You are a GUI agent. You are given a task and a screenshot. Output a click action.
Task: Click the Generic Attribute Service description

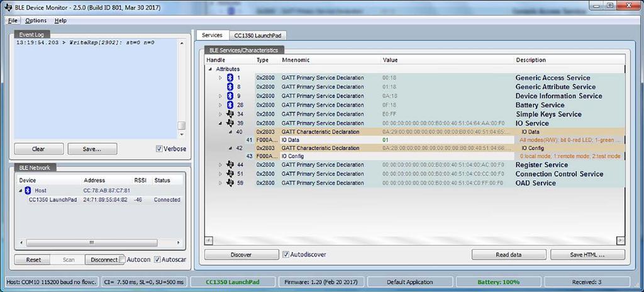coord(555,87)
